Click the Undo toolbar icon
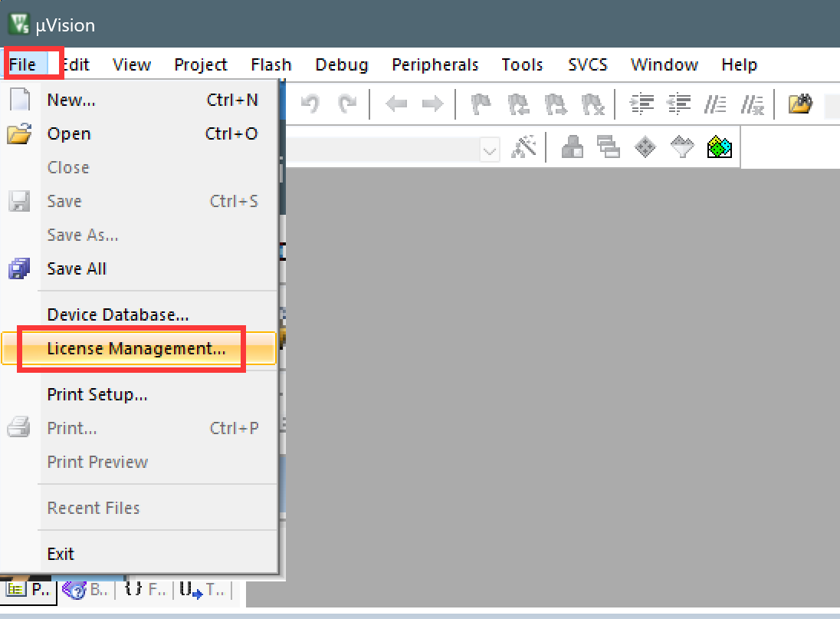 coord(310,104)
